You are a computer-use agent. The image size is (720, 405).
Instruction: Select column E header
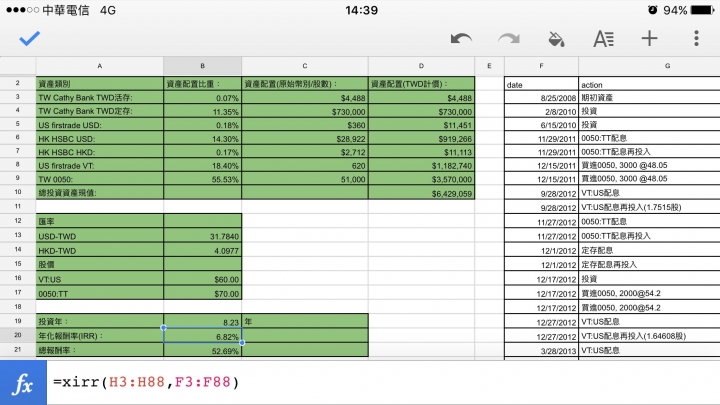489,66
